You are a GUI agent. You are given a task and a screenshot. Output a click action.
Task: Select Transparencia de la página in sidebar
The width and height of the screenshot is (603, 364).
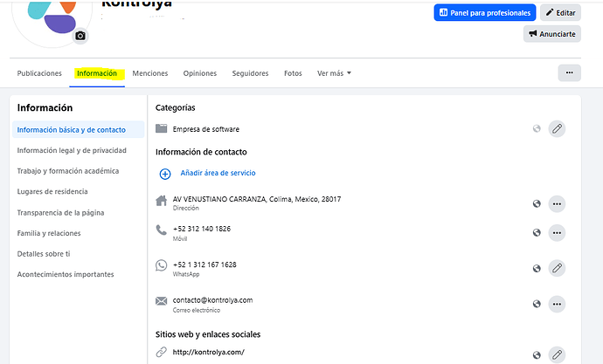tap(60, 213)
